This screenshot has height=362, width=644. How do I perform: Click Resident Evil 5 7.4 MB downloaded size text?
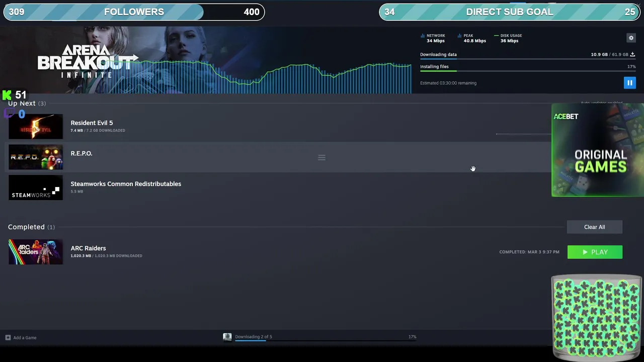tap(98, 130)
